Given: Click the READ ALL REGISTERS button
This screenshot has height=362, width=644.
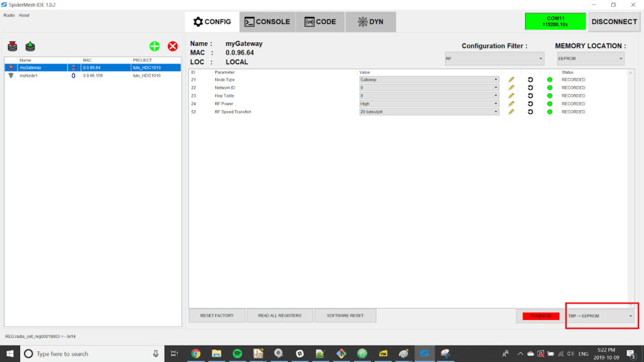Looking at the screenshot, I should pyautogui.click(x=280, y=315).
